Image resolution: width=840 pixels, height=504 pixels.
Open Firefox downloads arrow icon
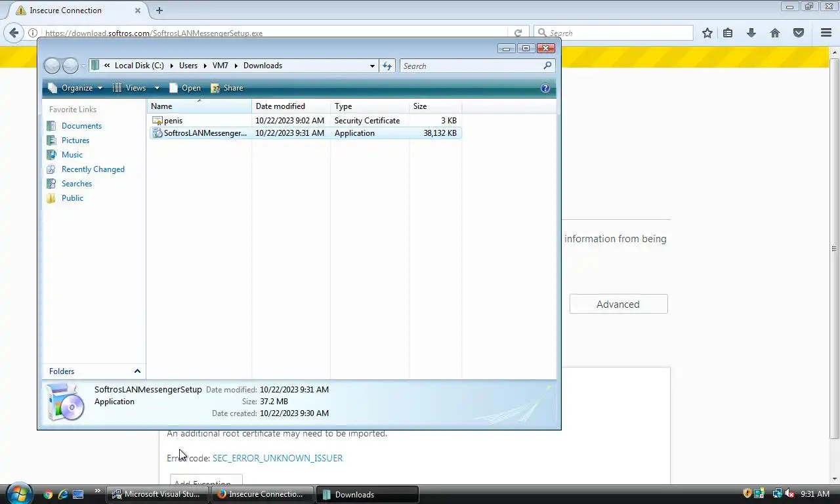coord(751,33)
